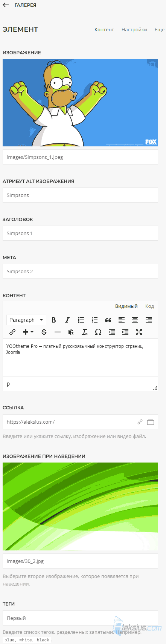The width and height of the screenshot is (166, 644).
Task: Click the p element path in editor status bar
Action: tap(8, 384)
